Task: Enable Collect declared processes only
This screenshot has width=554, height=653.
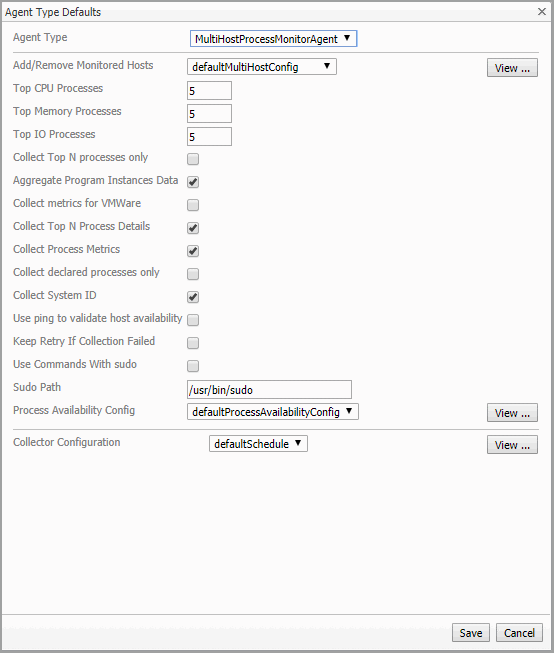Action: coord(193,274)
